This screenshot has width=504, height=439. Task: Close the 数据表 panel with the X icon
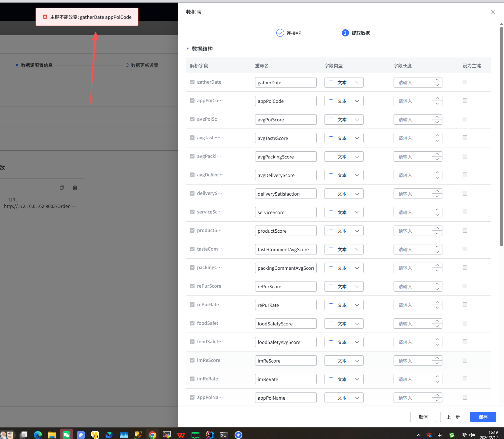pyautogui.click(x=493, y=12)
